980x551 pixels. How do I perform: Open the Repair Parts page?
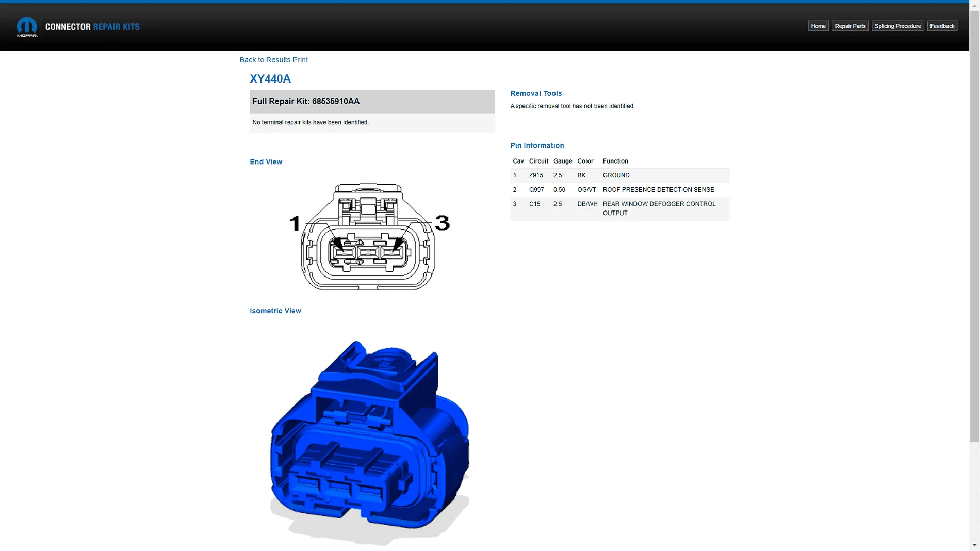850,26
